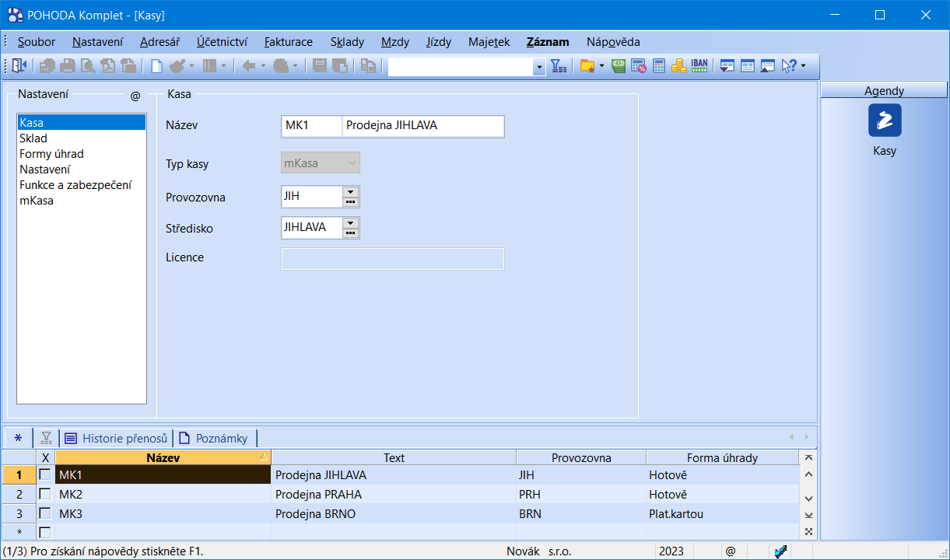Image resolution: width=950 pixels, height=560 pixels.
Task: Click the calculator with percent icon
Action: (x=639, y=66)
